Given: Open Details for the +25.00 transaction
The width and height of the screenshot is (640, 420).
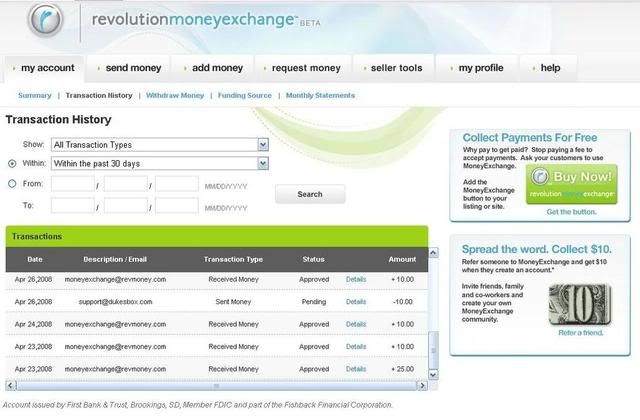Looking at the screenshot, I should click(356, 369).
